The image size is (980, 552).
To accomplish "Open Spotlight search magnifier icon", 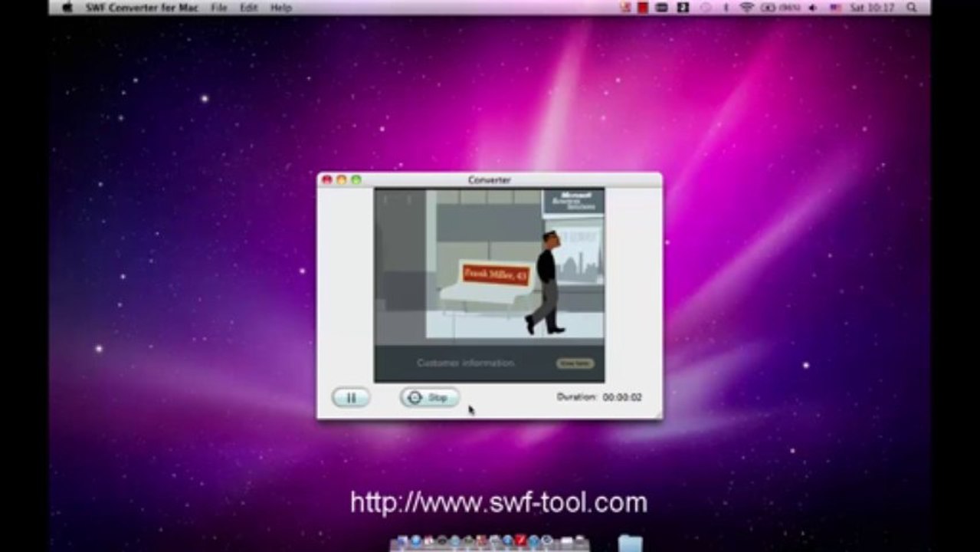I will 912,8.
